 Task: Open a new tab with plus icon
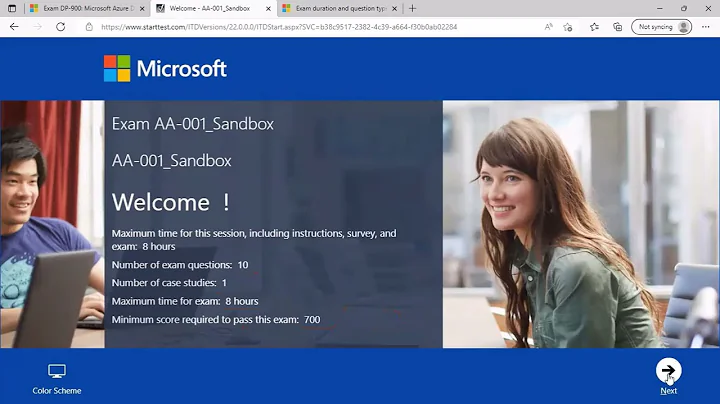click(x=412, y=8)
